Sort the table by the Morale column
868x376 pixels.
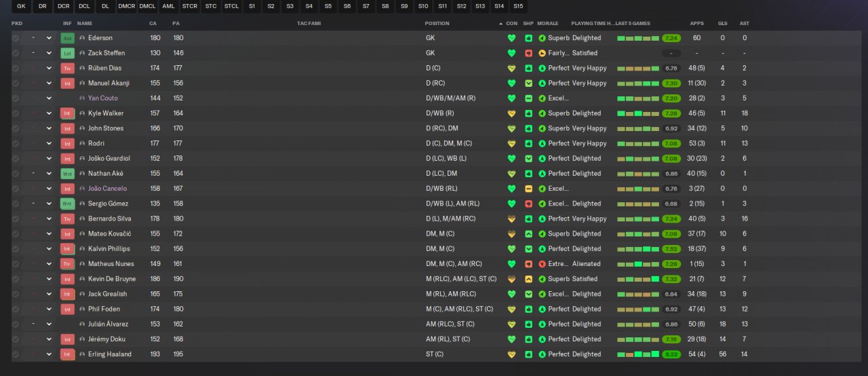coord(548,23)
